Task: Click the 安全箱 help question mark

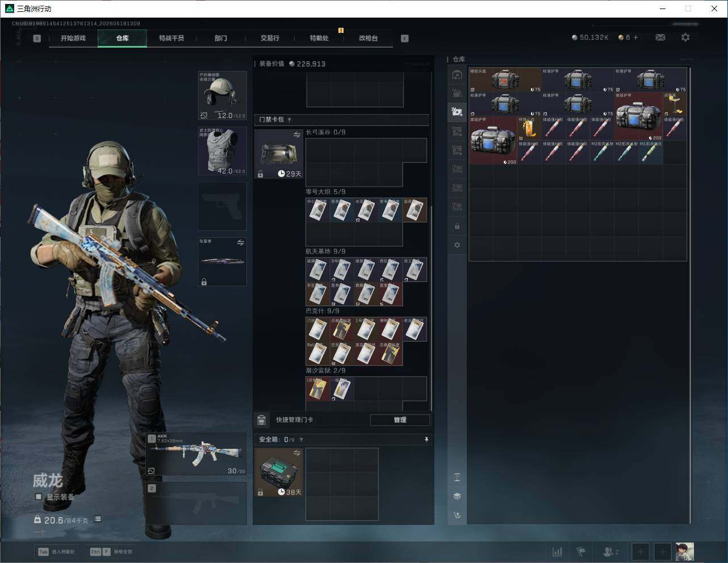Action: [301, 439]
